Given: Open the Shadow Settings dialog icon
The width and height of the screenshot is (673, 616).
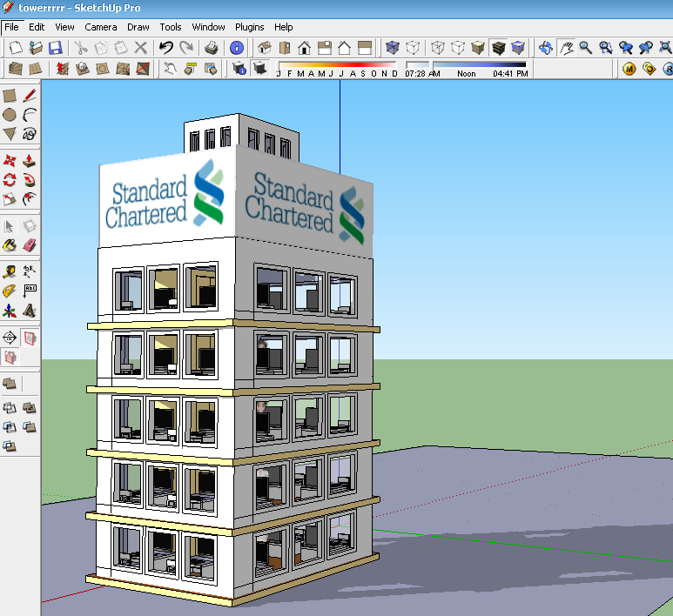Looking at the screenshot, I should (239, 68).
